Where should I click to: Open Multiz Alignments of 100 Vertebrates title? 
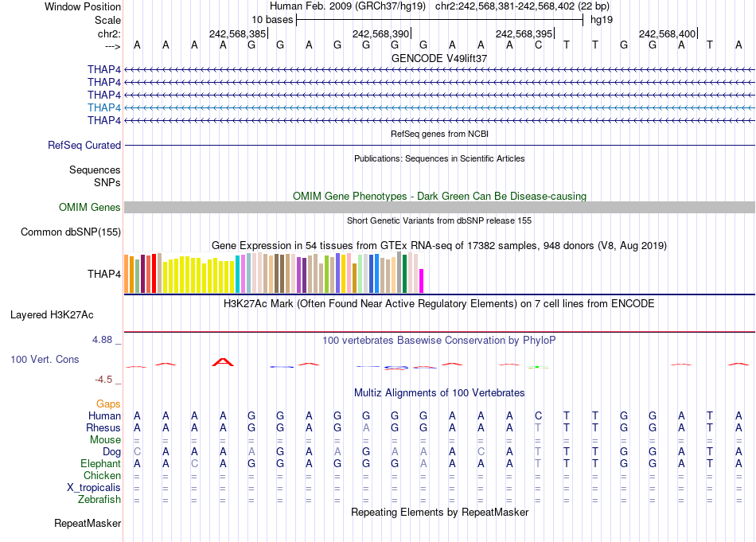[x=439, y=393]
